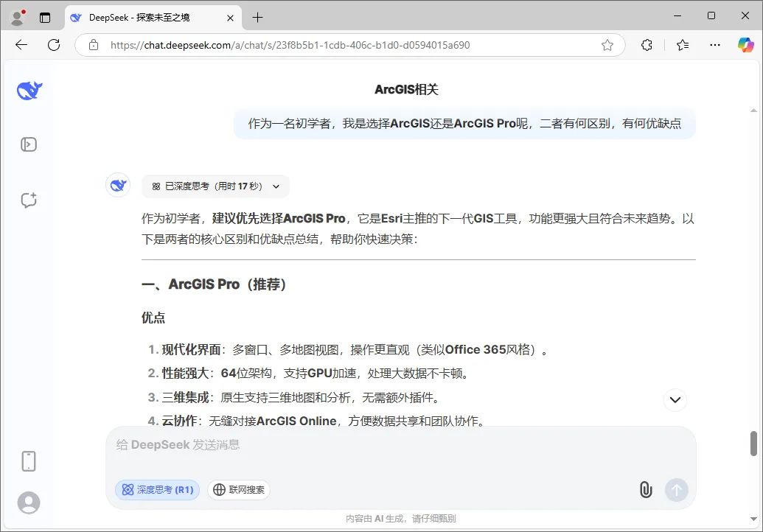
Task: Open Copilot icon in browser toolbar
Action: pyautogui.click(x=745, y=45)
